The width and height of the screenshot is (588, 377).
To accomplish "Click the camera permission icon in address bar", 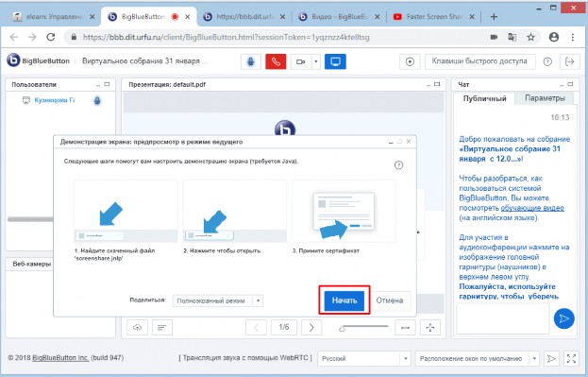I will 494,37.
